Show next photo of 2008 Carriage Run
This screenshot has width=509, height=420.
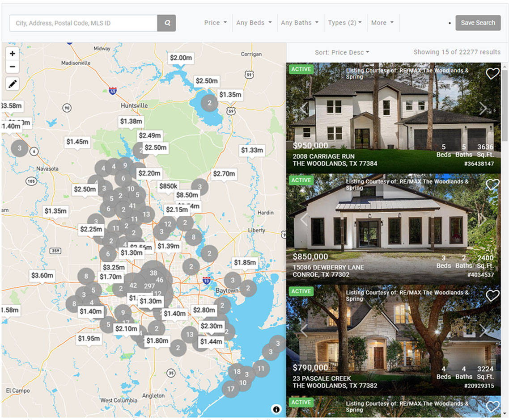(x=483, y=109)
